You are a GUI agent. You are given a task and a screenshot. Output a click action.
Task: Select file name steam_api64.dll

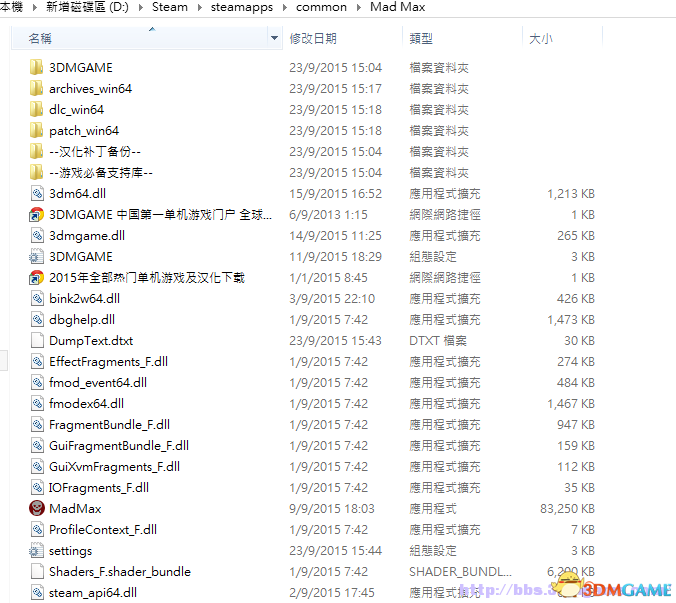click(x=93, y=593)
